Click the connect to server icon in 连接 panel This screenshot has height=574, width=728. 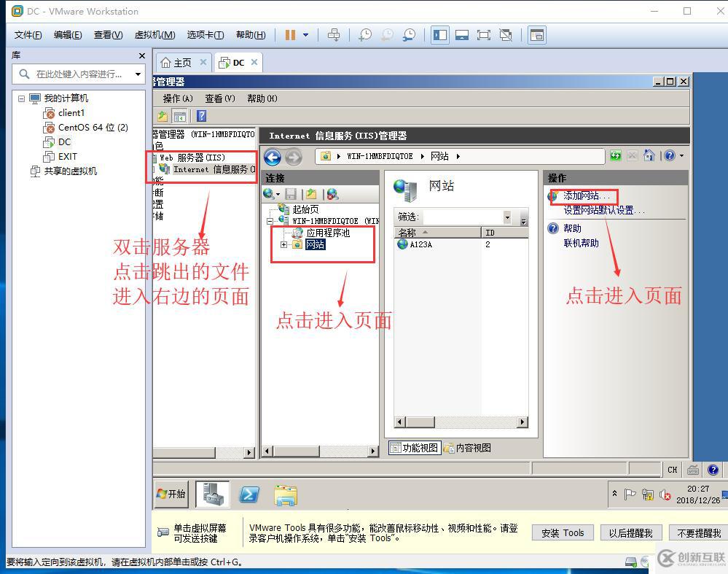click(x=269, y=194)
